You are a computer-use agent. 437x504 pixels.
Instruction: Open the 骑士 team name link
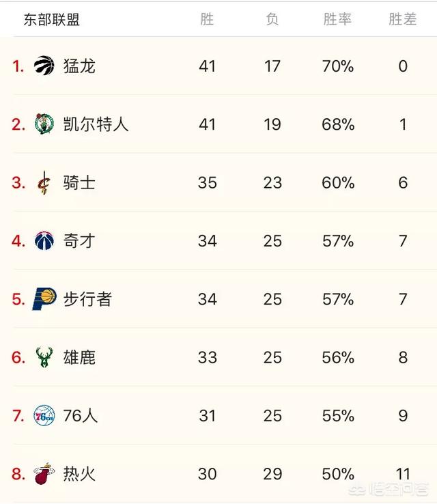(79, 183)
